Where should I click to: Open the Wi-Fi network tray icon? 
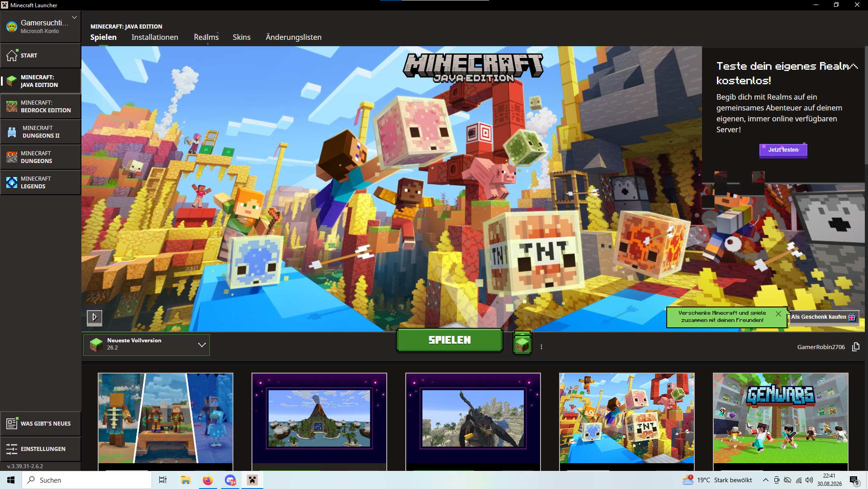(x=799, y=480)
